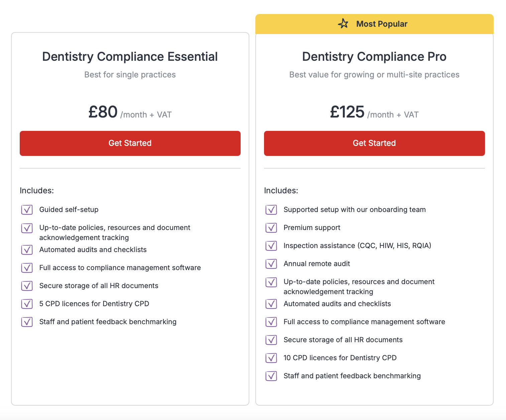Click check icon by Essential's Secure storage

[27, 286]
